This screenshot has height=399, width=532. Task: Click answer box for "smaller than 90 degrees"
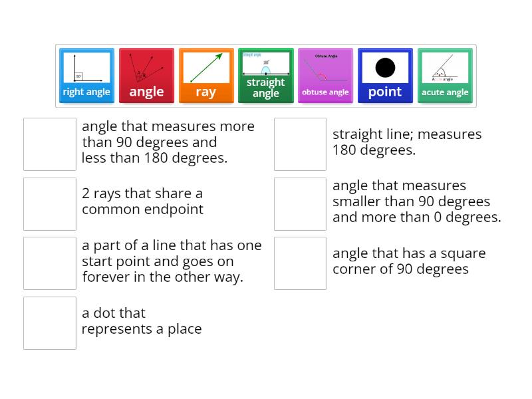[301, 203]
